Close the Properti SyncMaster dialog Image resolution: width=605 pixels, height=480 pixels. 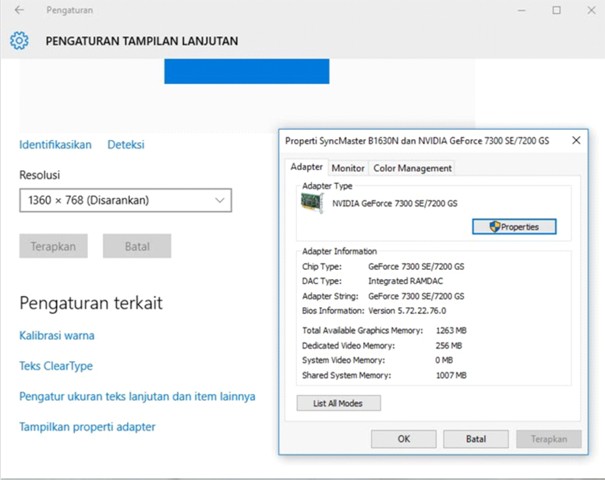coord(576,140)
